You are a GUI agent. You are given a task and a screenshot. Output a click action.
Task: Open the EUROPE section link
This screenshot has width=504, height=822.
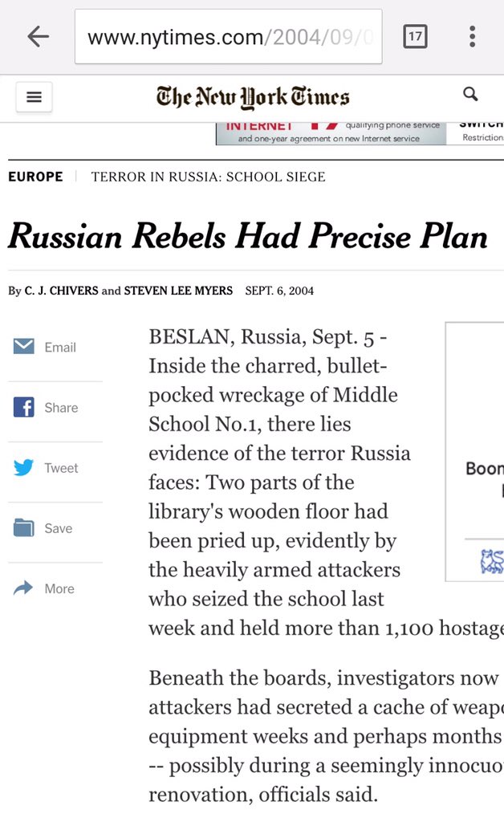tap(35, 177)
